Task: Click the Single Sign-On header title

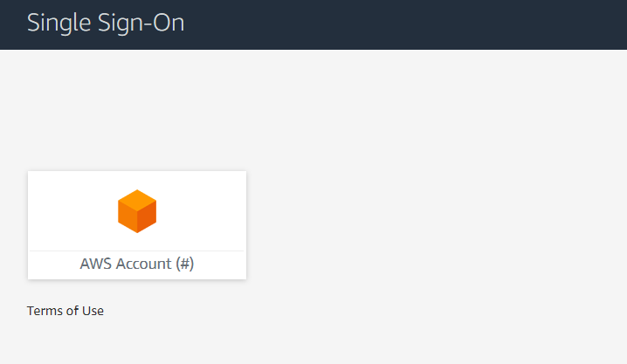Action: 106,24
